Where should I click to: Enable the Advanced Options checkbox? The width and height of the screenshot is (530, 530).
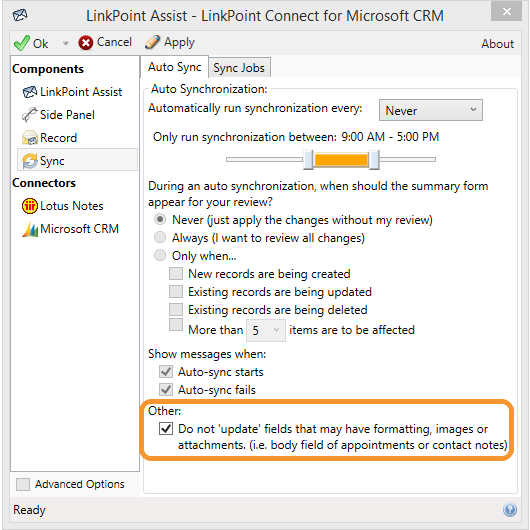(x=23, y=484)
